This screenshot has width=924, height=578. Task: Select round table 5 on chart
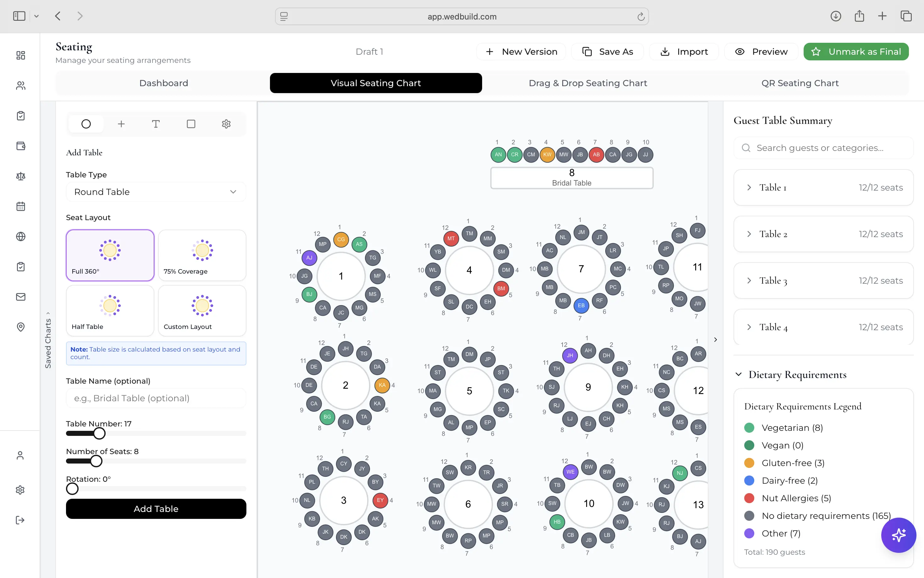[470, 391]
